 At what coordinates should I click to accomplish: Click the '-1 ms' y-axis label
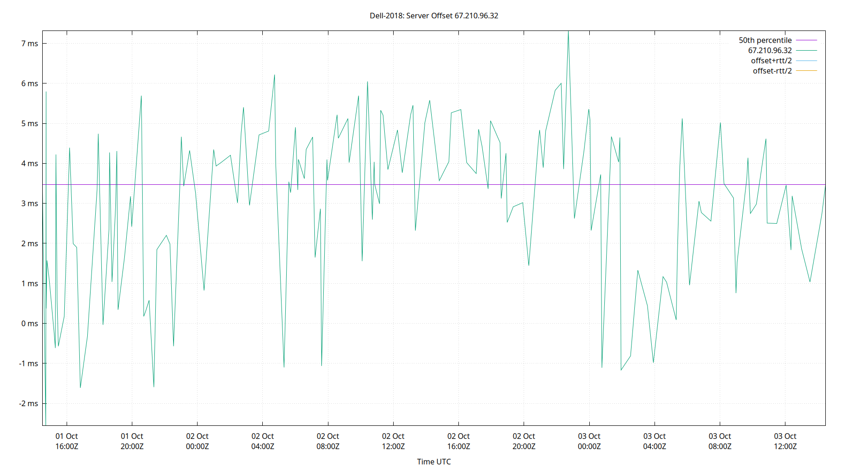(29, 363)
